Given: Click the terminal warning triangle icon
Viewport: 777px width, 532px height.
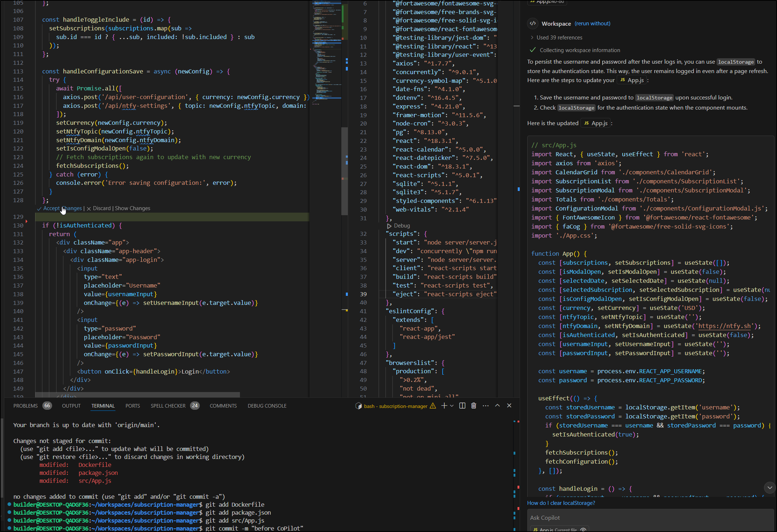Looking at the screenshot, I should pos(433,406).
